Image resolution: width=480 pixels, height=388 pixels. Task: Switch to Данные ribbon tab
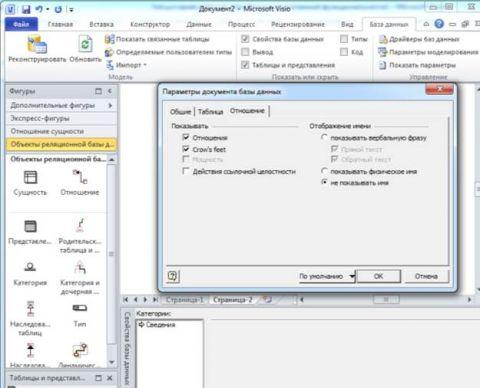tap(199, 24)
